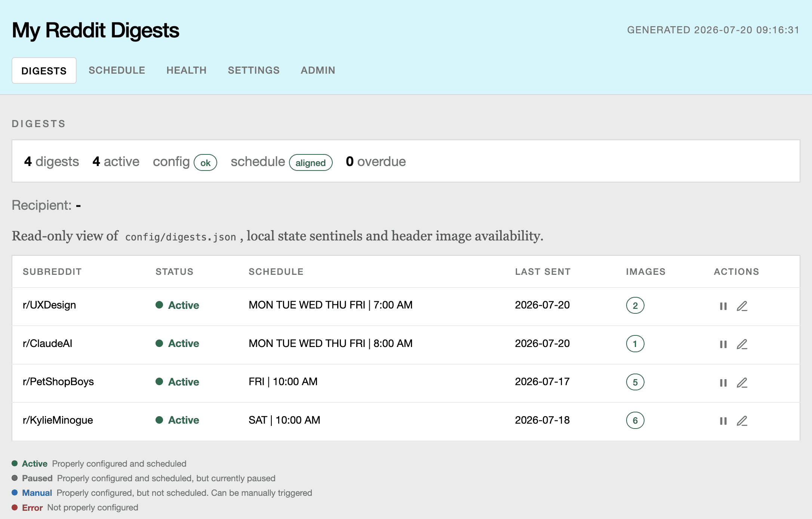Viewport: 812px width, 519px height.
Task: Switch to the Schedule tab
Action: coord(117,70)
